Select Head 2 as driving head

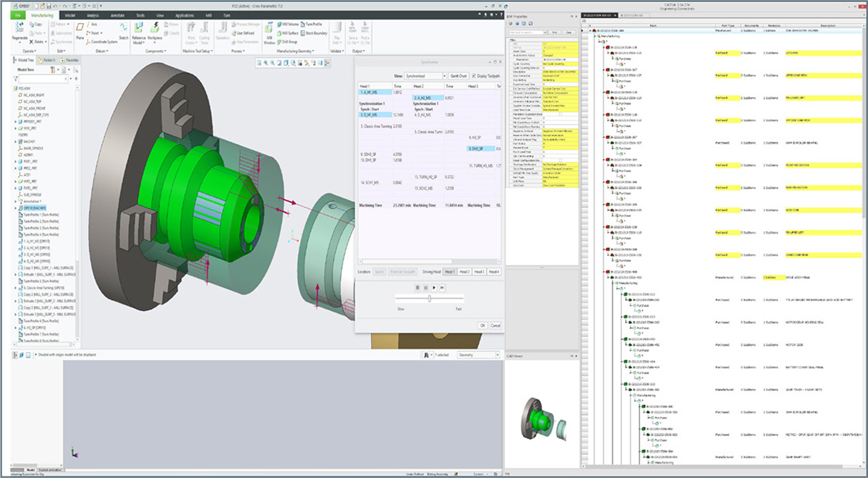(464, 271)
